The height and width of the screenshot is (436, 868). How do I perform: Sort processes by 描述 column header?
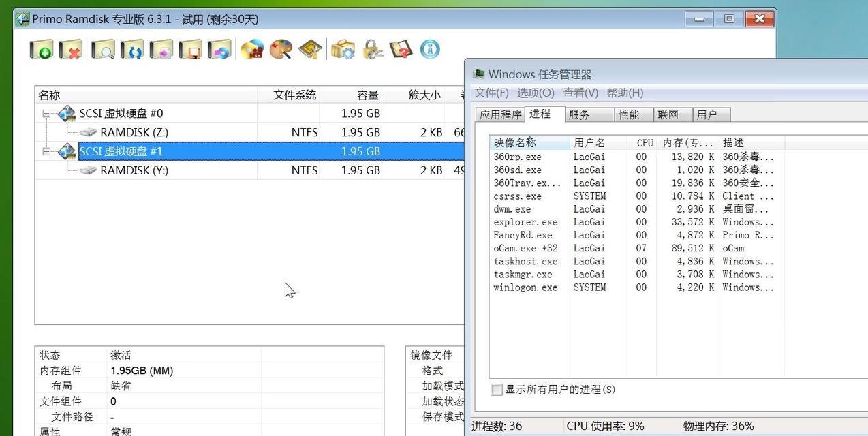[x=751, y=142]
